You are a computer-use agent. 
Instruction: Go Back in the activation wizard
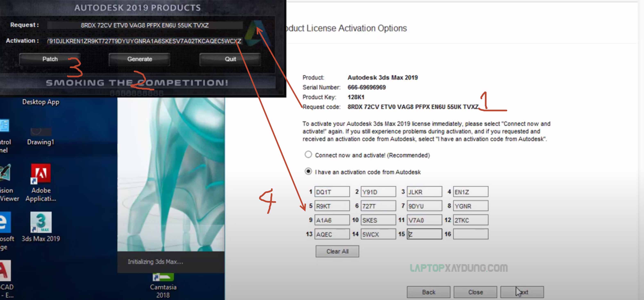[428, 292]
